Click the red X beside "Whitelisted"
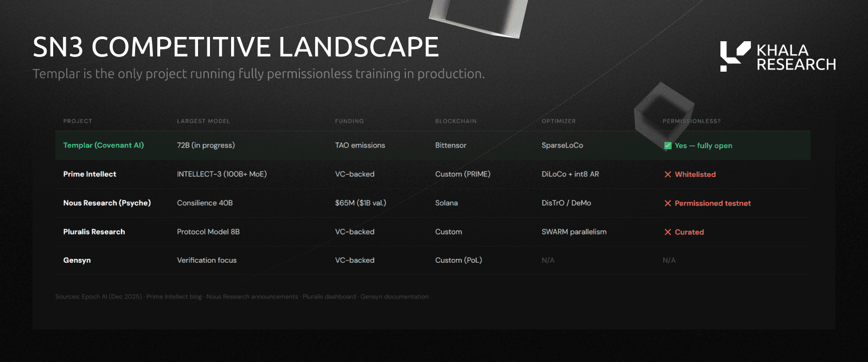Viewport: 868px width, 362px height. tap(668, 174)
